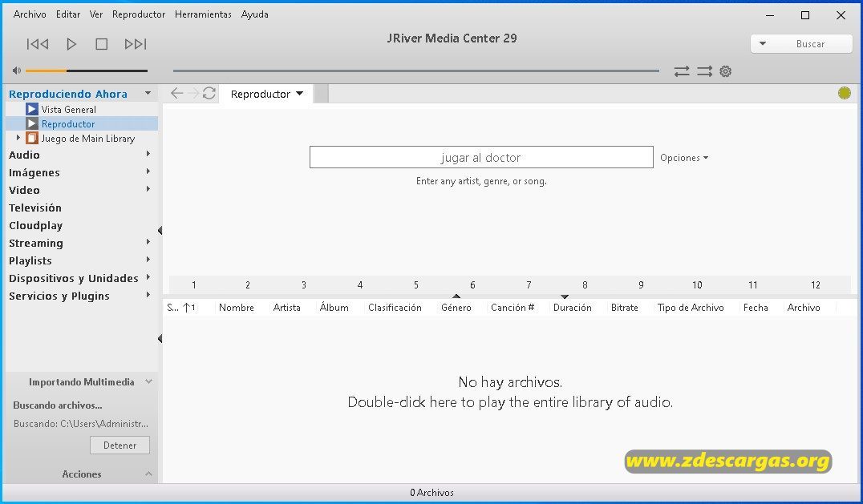Open the Reproductor menu
The width and height of the screenshot is (863, 504).
[139, 14]
